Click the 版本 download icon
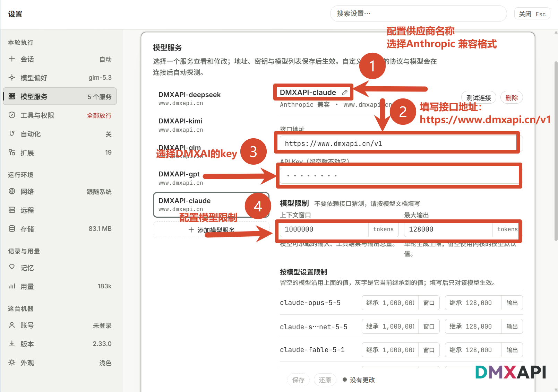 point(12,343)
